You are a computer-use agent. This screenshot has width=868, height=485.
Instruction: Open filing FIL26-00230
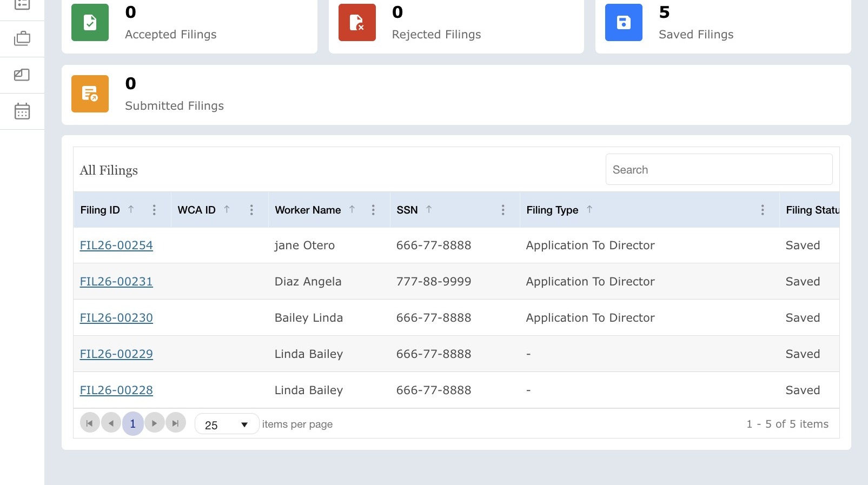tap(116, 318)
